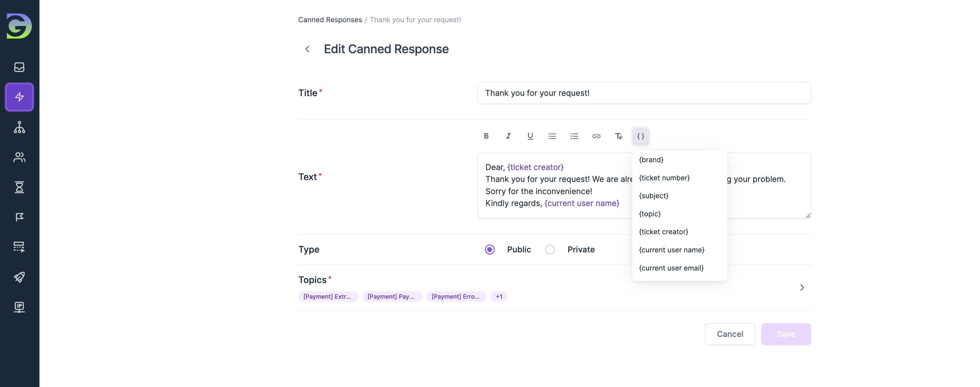Go to the Canned Responses breadcrumb
Screen dimensions: 980x387
(330, 20)
